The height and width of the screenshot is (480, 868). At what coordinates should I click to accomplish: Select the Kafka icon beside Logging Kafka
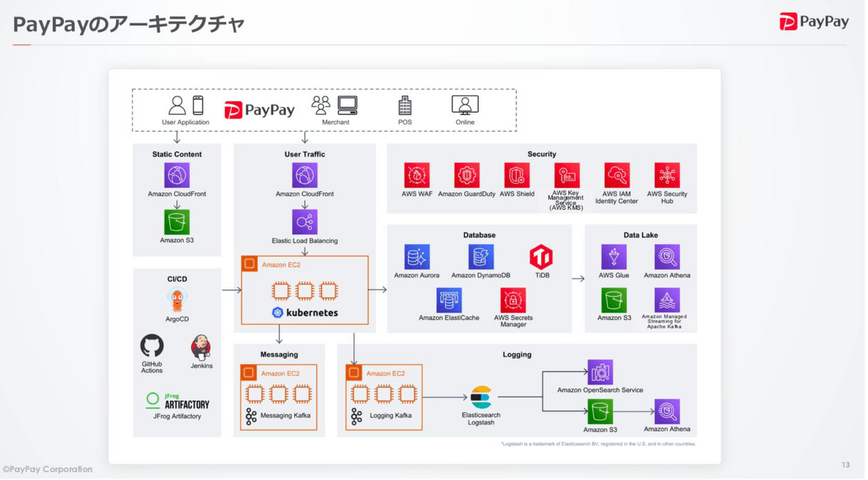coord(356,416)
